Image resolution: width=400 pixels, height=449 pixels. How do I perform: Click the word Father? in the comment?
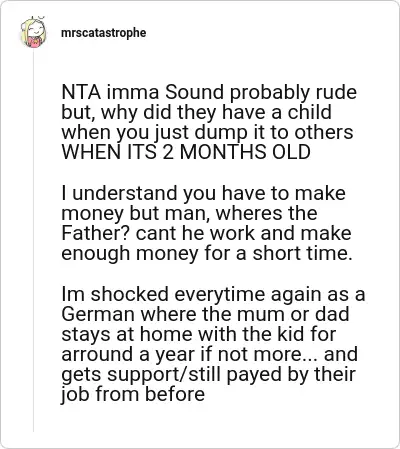click(x=95, y=233)
